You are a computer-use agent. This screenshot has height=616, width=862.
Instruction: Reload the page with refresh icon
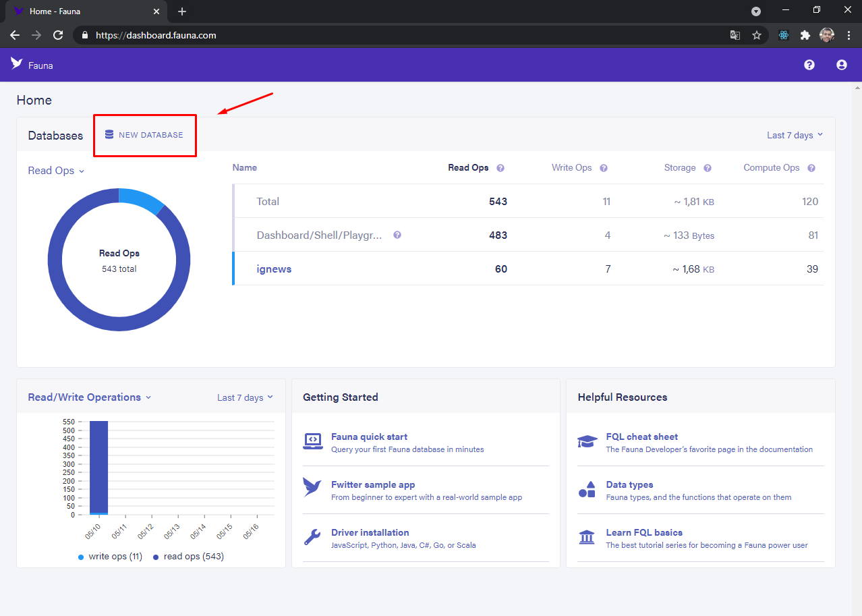[58, 35]
